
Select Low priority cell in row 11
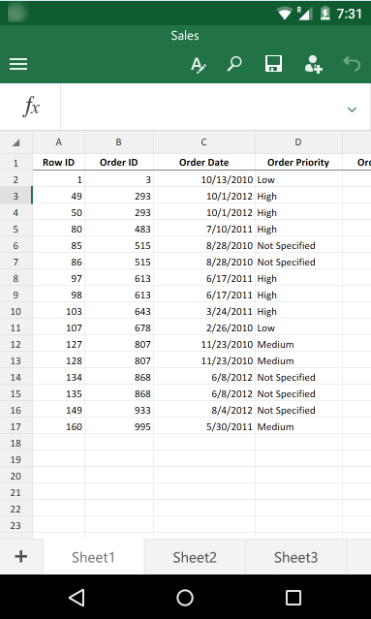(298, 328)
